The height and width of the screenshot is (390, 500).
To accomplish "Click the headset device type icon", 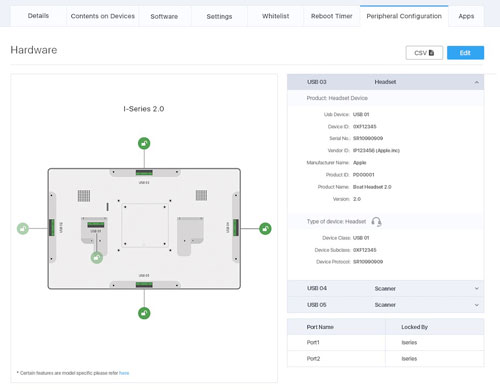I will pyautogui.click(x=376, y=222).
